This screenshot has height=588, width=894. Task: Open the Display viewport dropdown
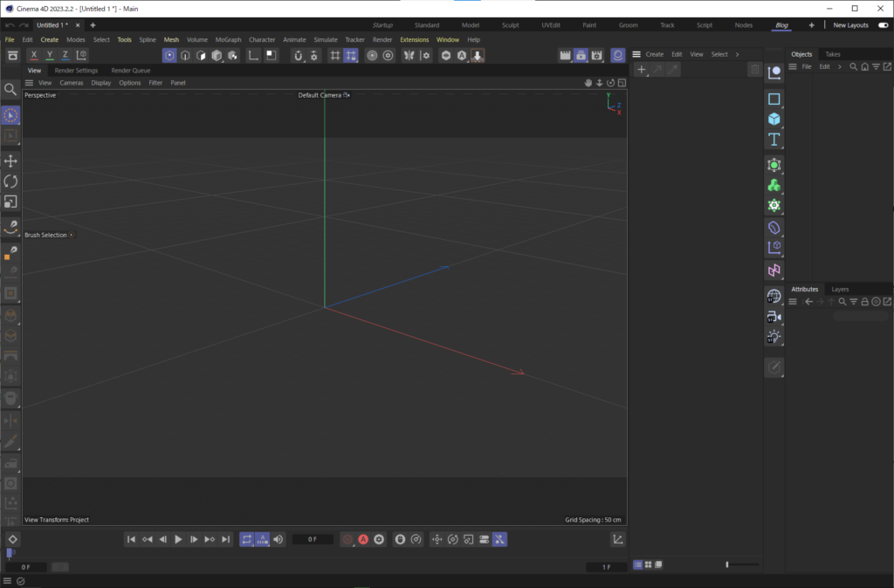pyautogui.click(x=100, y=82)
